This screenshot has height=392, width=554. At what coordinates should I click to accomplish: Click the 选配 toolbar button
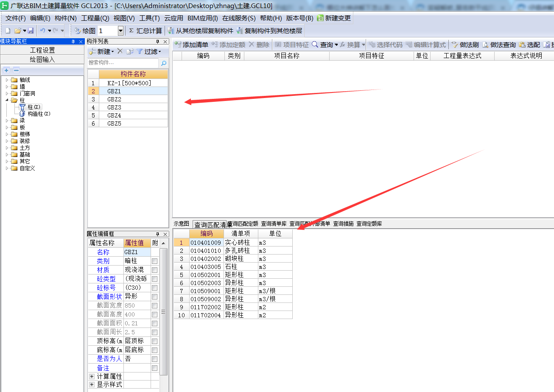click(529, 45)
